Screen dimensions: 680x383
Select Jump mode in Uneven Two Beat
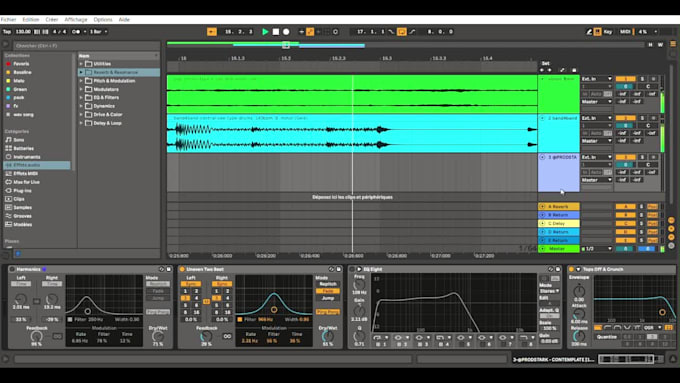coord(327,298)
